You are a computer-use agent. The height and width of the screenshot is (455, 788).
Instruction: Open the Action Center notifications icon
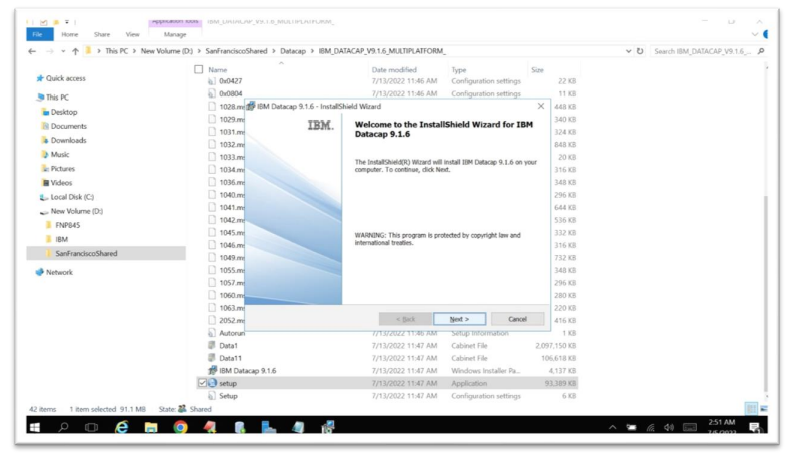tap(754, 427)
